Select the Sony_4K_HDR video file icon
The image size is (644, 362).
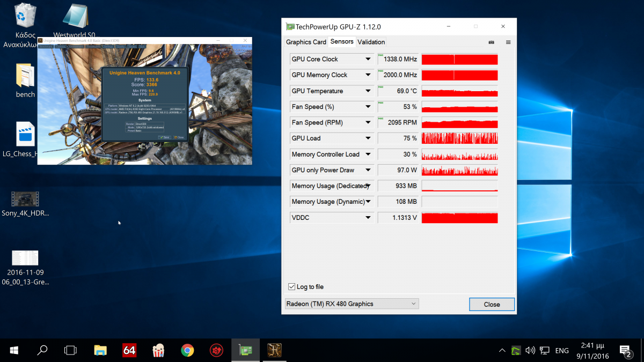click(x=25, y=198)
